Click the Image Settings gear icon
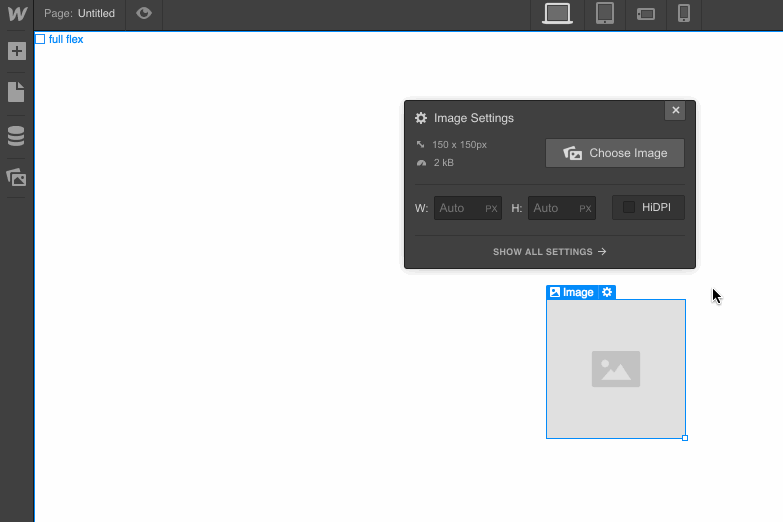This screenshot has width=783, height=522. coord(421,118)
